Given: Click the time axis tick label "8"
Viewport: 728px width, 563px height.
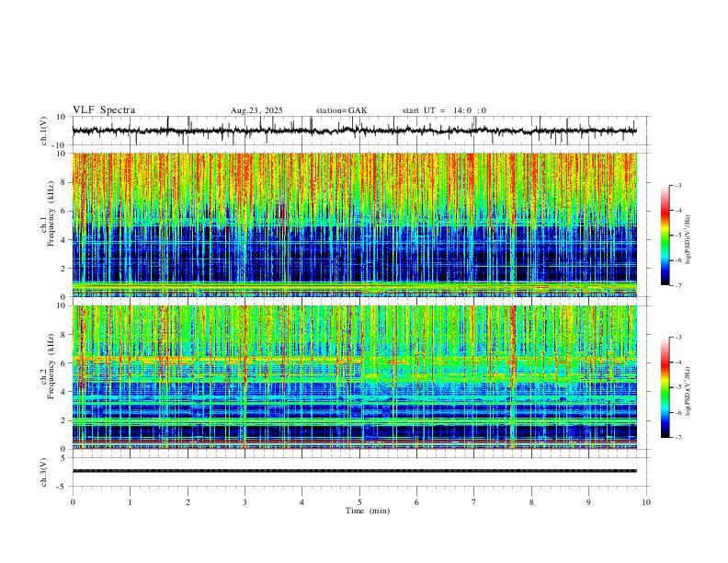Looking at the screenshot, I should (531, 502).
